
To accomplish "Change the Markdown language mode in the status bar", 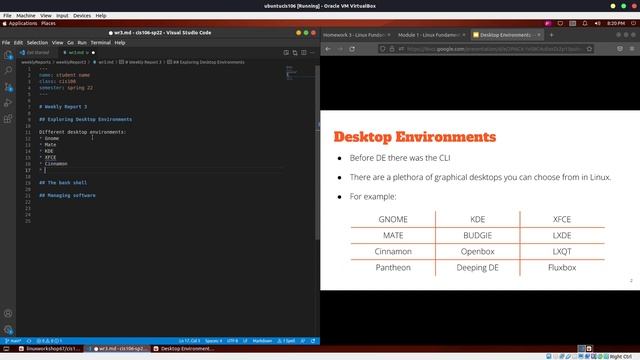I will coord(262,341).
